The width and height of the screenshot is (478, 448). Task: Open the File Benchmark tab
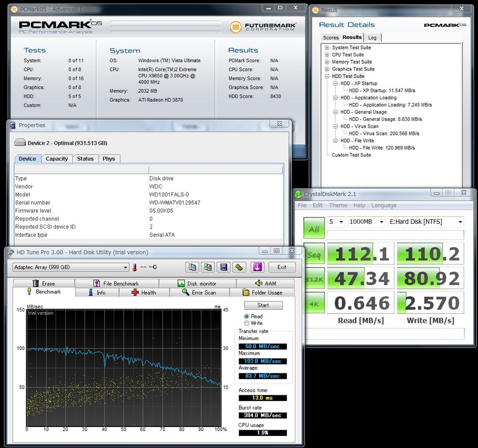[116, 283]
